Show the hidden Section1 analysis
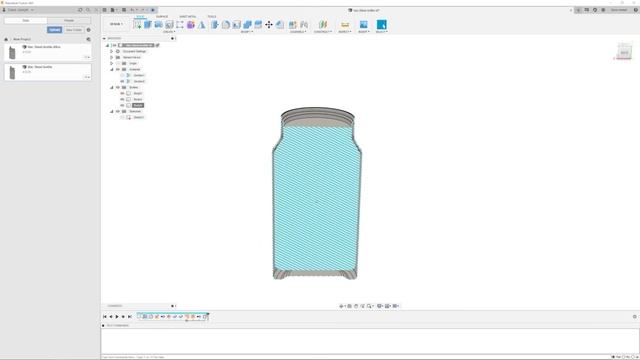 pyautogui.click(x=122, y=76)
